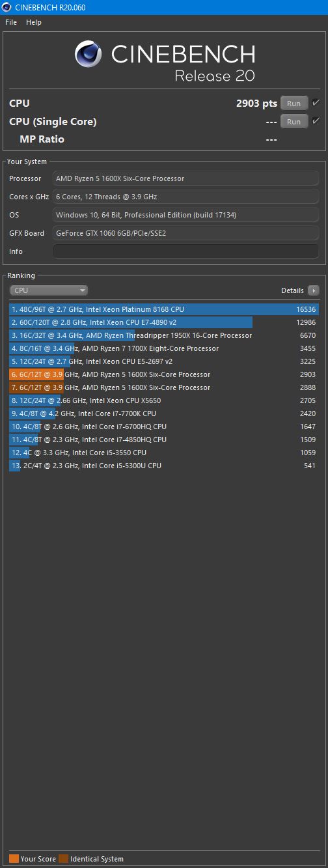Select Ryzen 5 1600X entry scoring 2888

click(x=164, y=387)
